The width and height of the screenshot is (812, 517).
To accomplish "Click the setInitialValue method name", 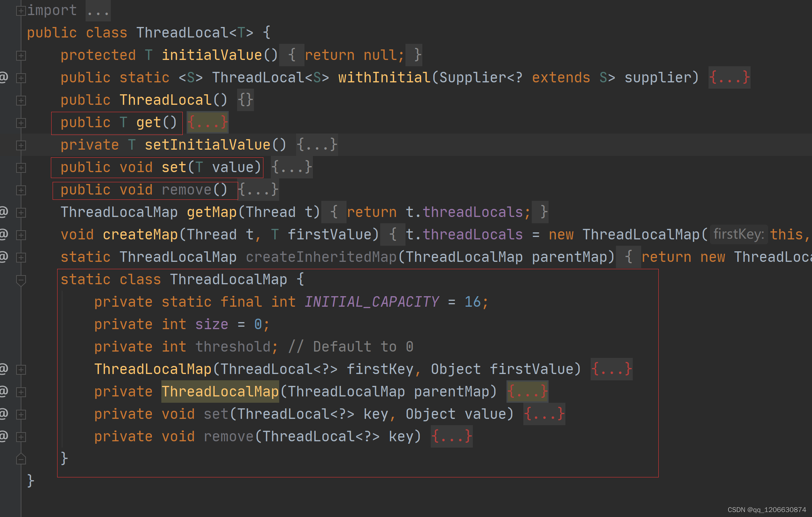I will [x=208, y=145].
